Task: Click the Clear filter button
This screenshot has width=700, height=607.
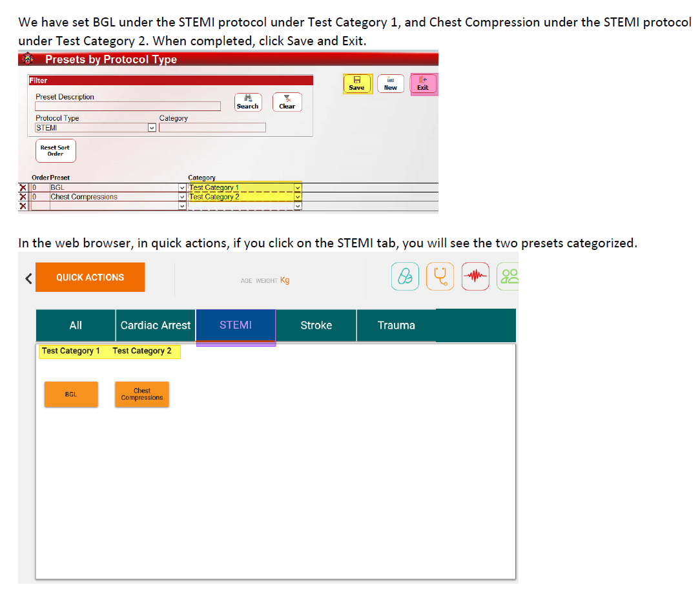Action: [x=287, y=102]
